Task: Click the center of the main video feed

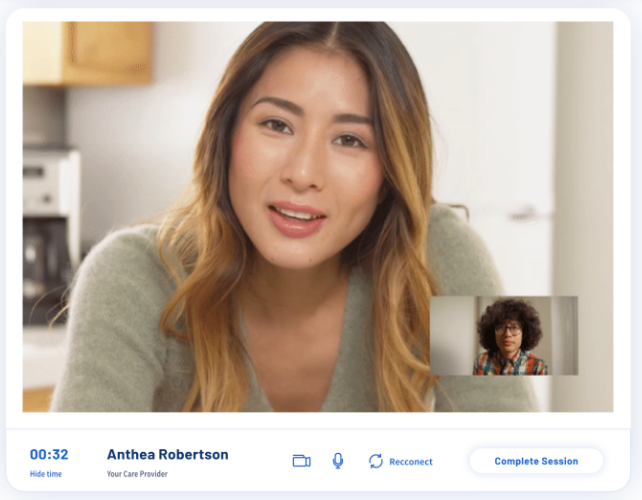Action: point(318,216)
